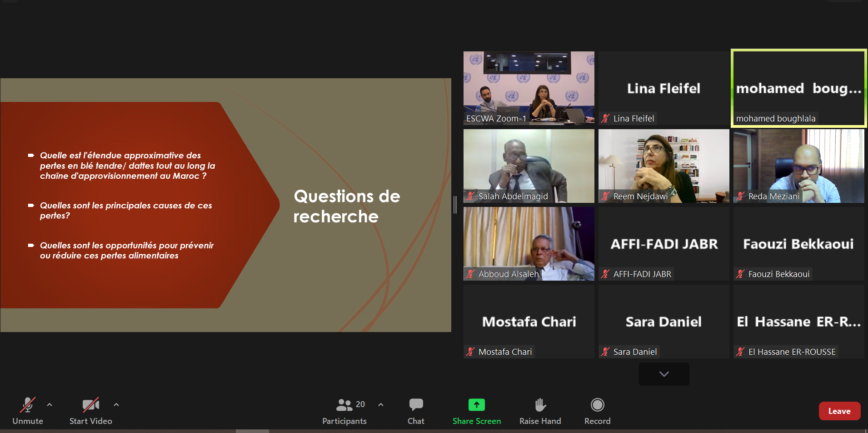The image size is (868, 433).
Task: Select the mohamed boughlala speaker tile
Action: click(x=799, y=88)
